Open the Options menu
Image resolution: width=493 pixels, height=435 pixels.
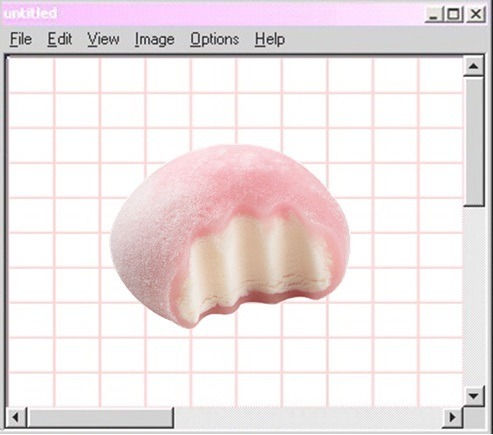[214, 40]
